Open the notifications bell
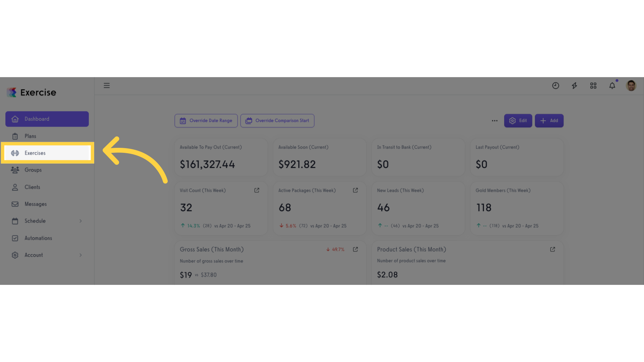The width and height of the screenshot is (644, 362). point(612,86)
